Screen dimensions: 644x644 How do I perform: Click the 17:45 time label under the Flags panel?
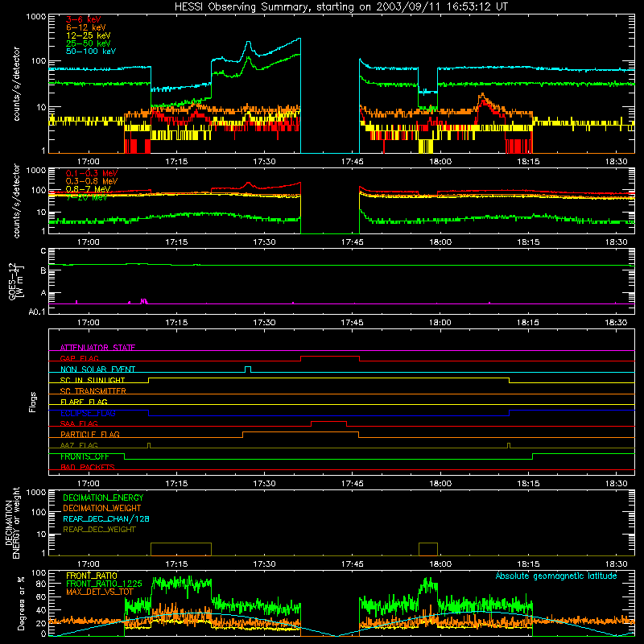coord(352,484)
